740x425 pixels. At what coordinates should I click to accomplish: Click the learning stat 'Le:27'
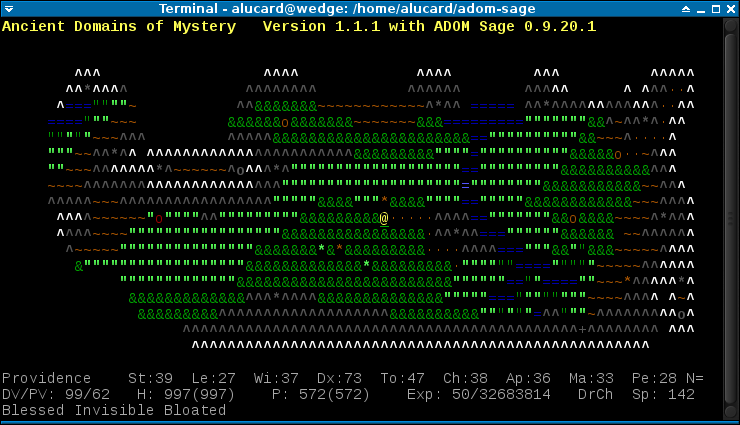[x=213, y=378]
